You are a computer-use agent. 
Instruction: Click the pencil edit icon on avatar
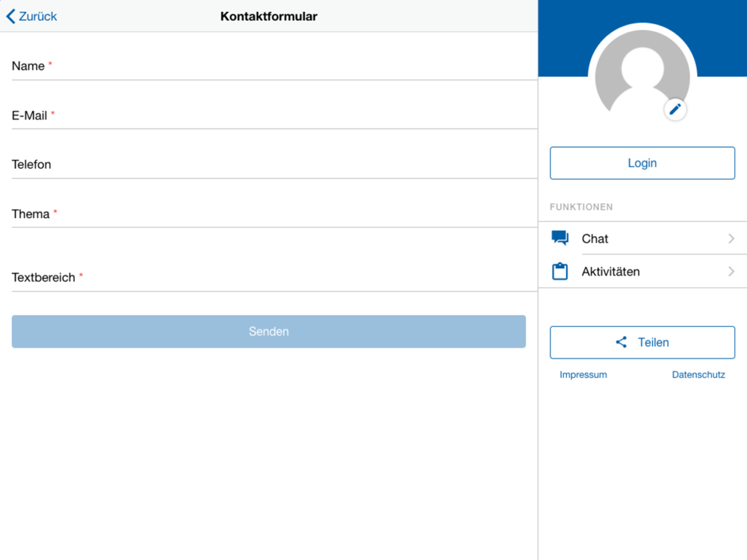675,110
